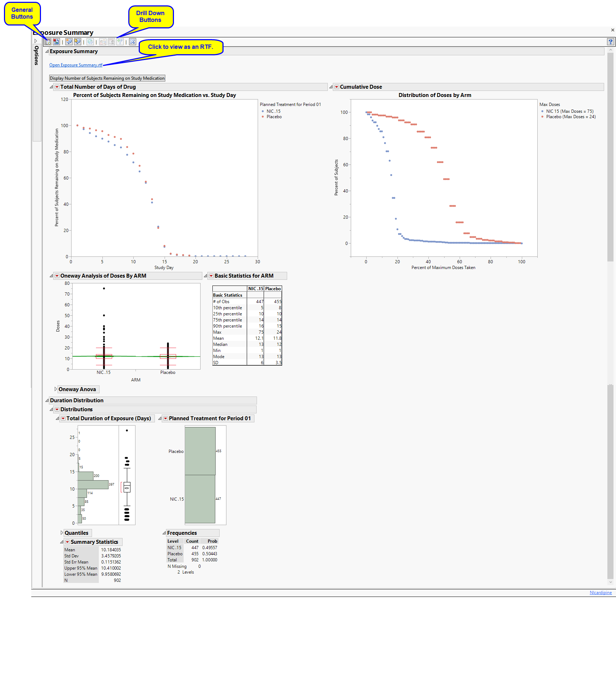Click the Placebo (Max Doses = 24) red legend marker
616x686 pixels.
pyautogui.click(x=542, y=117)
